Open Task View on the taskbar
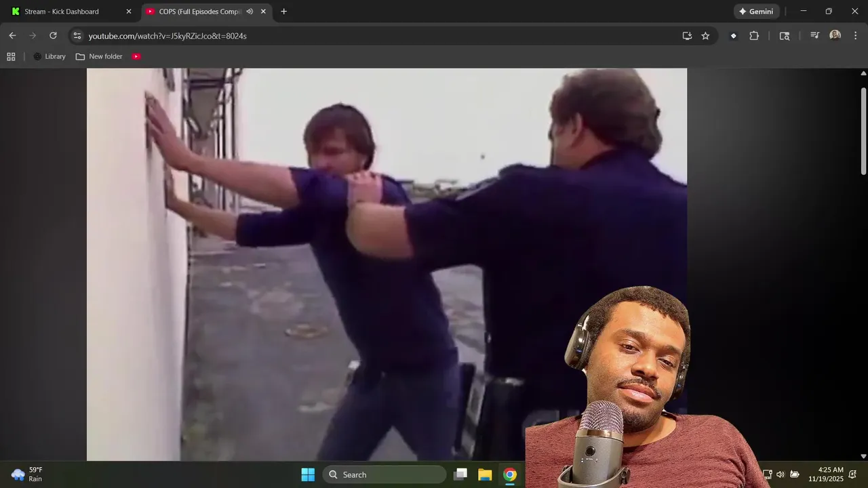The image size is (868, 488). [x=460, y=474]
